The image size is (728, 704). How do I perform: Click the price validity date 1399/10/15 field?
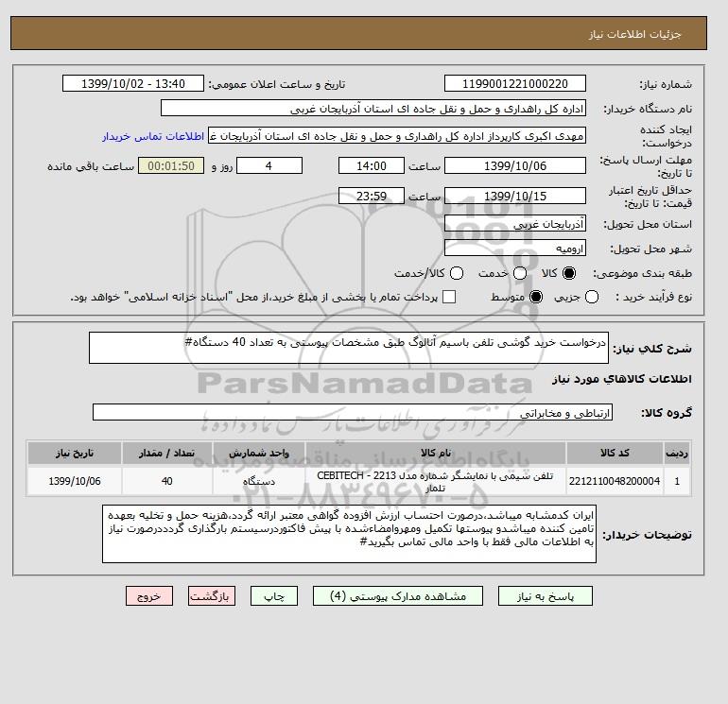(x=515, y=196)
